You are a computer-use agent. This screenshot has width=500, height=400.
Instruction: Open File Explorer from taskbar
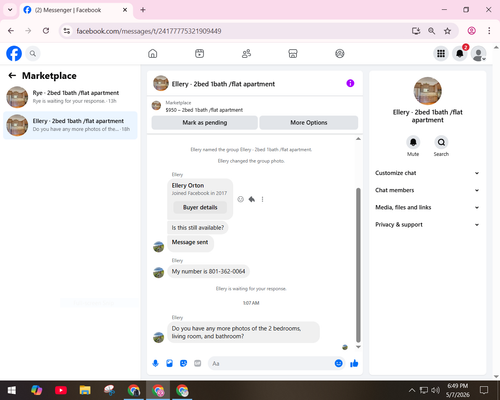(85, 390)
